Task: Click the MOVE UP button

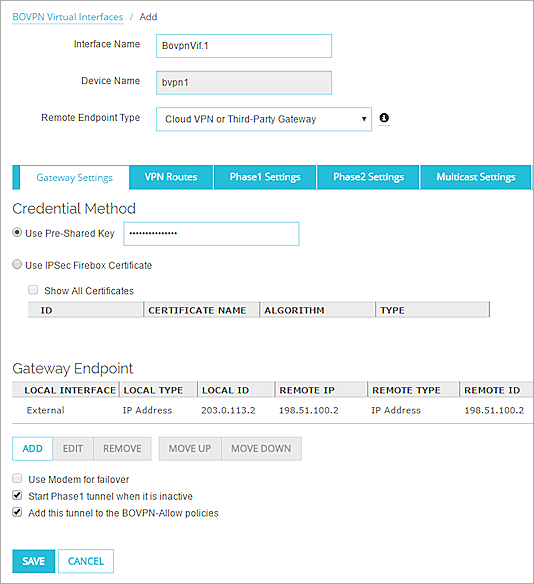Action: [190, 449]
